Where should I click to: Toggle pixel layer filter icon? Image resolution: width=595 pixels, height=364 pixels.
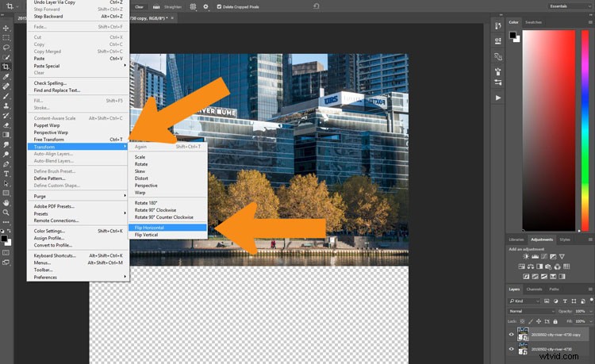point(547,301)
